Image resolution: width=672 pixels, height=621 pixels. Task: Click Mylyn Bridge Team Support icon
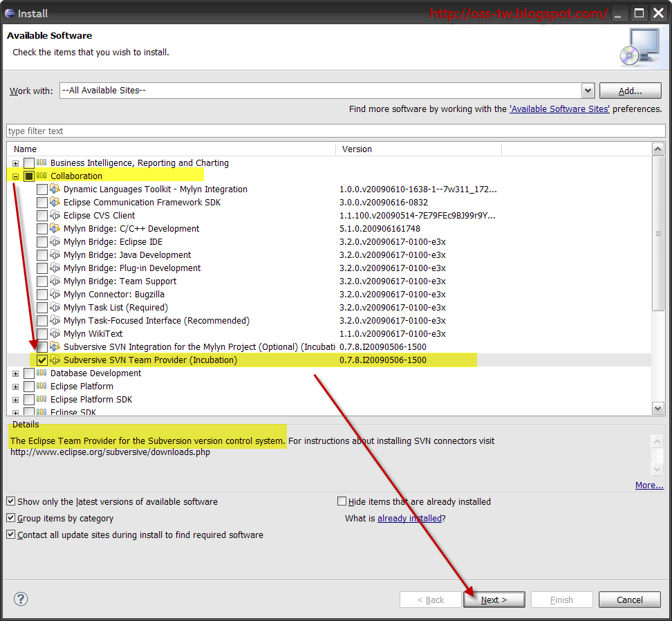pos(55,281)
